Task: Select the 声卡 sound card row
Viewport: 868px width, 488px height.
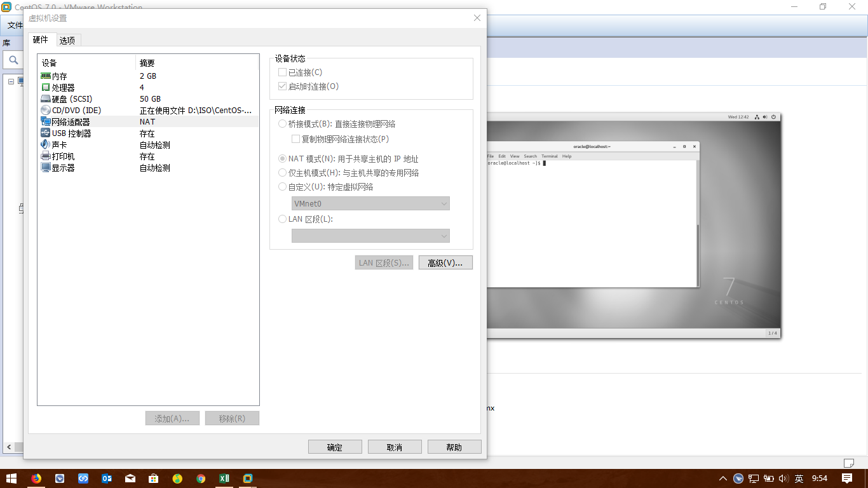Action: coord(148,145)
